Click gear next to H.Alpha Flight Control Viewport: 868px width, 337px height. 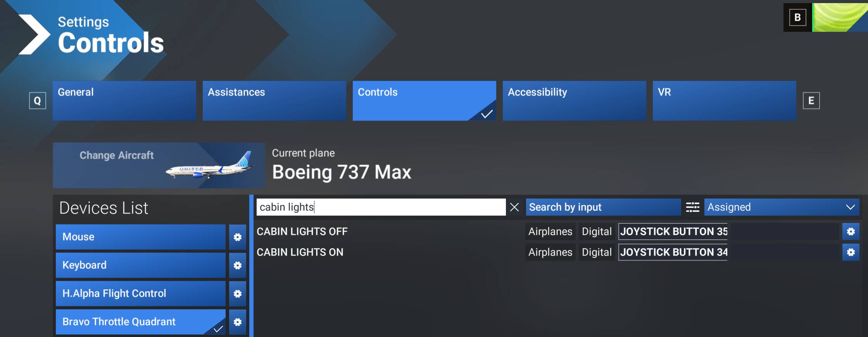(x=237, y=294)
